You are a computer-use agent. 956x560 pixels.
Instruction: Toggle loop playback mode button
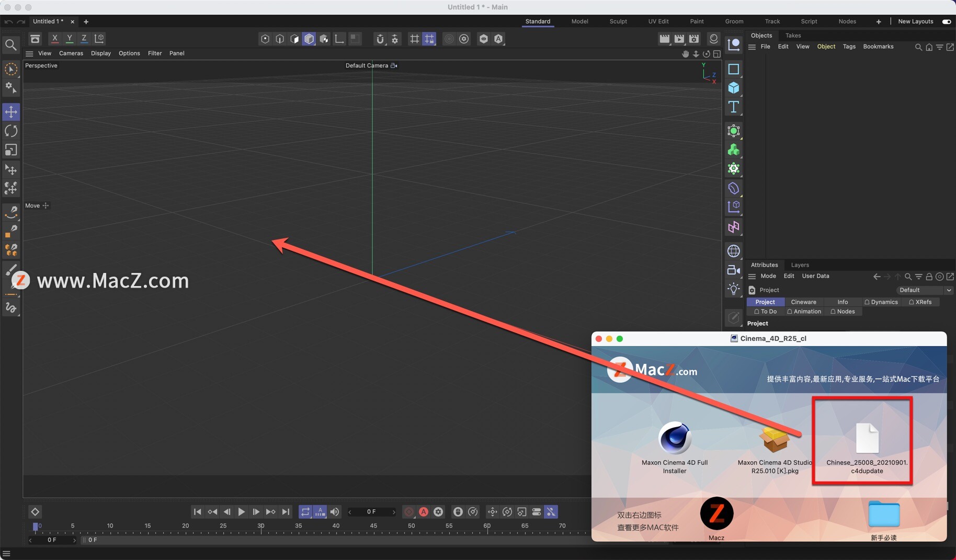(305, 512)
